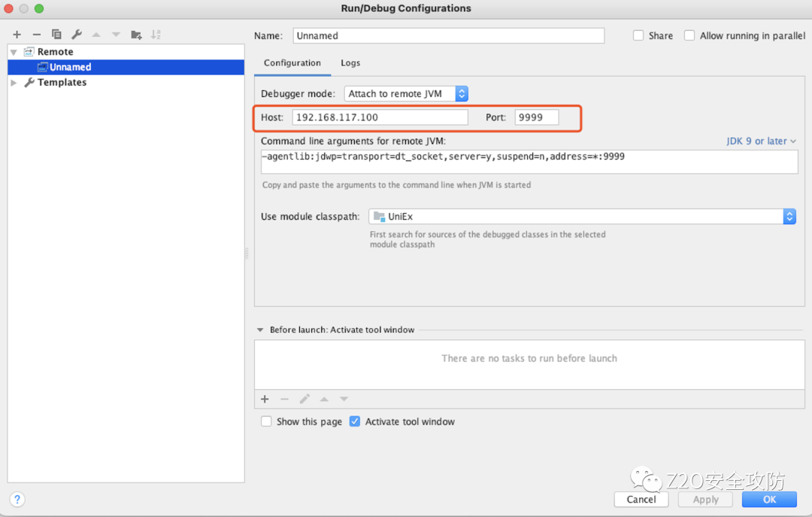
Task: Add a before-launch task with plus icon
Action: (x=265, y=399)
